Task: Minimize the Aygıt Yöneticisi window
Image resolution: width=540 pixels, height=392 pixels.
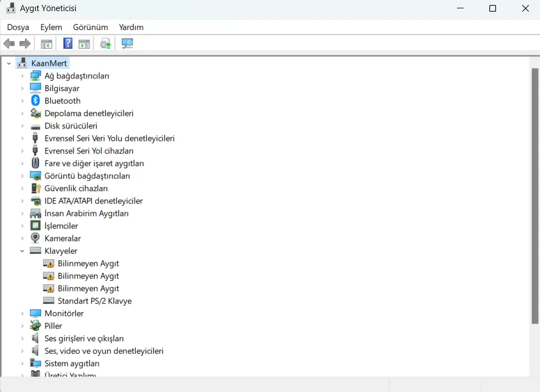Action: (x=460, y=8)
